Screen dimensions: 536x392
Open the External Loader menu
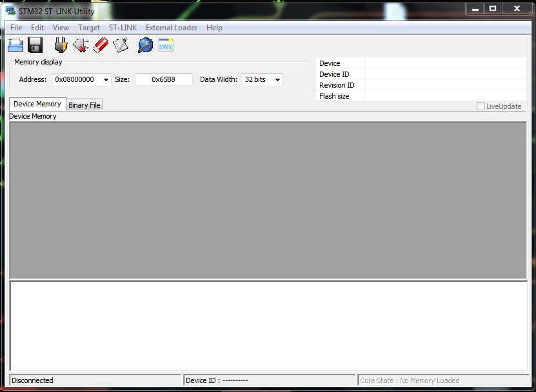(x=172, y=28)
